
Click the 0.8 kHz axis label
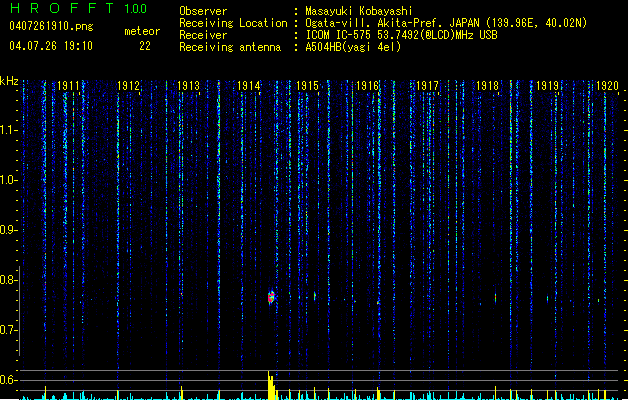8,280
